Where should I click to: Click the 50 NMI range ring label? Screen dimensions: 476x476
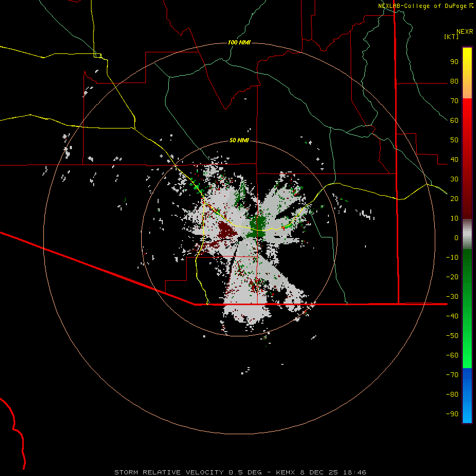click(x=239, y=140)
